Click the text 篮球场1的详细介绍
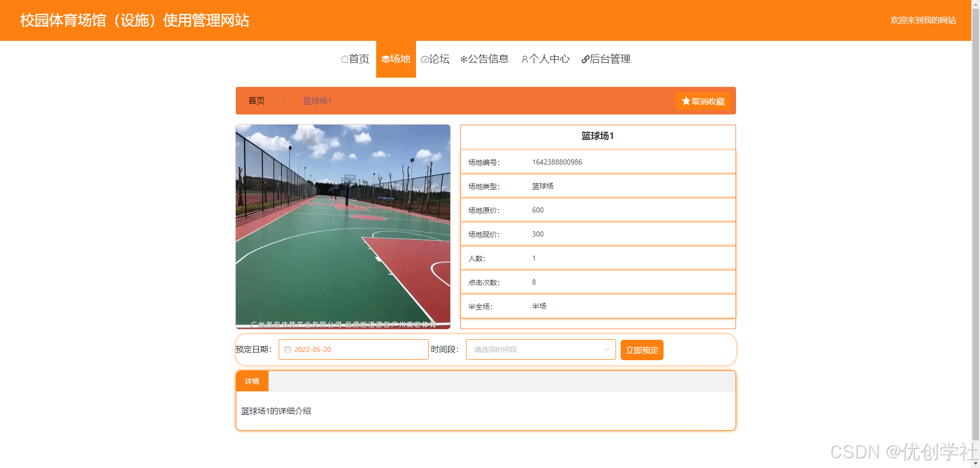980x468 pixels. [x=276, y=411]
